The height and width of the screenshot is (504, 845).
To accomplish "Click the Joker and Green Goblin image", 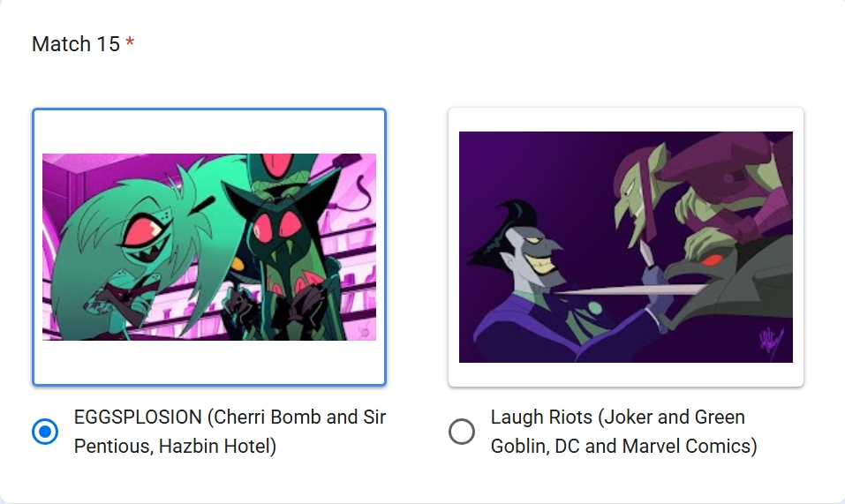I will point(625,246).
